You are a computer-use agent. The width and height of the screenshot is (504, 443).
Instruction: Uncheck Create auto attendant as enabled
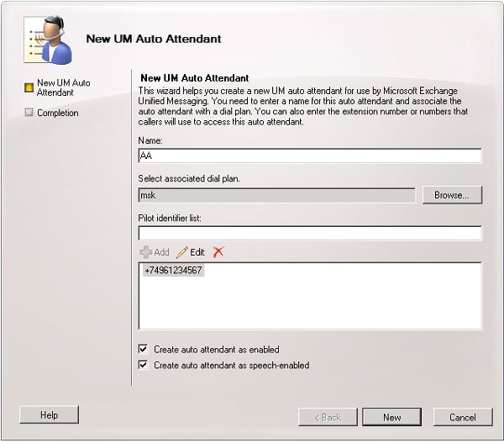(143, 349)
